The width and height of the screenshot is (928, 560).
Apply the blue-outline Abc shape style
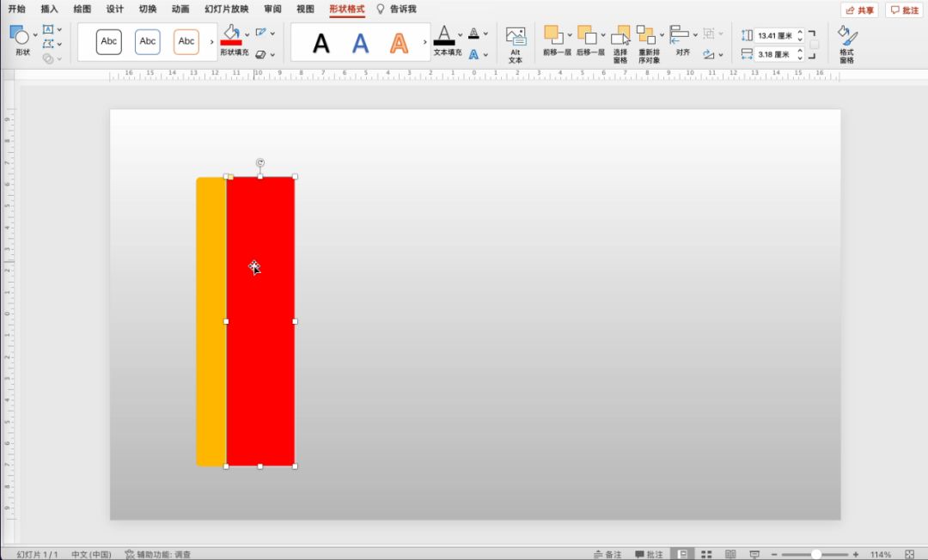(x=148, y=42)
